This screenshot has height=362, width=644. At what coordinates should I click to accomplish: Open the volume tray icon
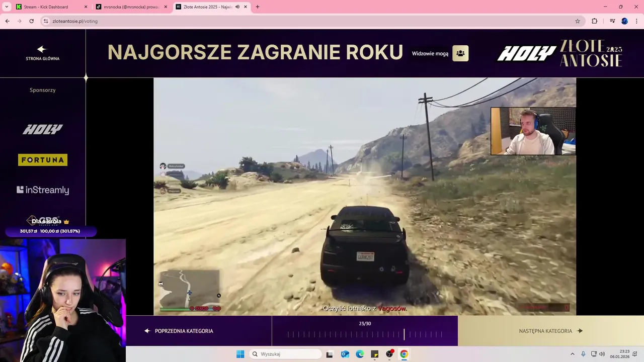click(602, 354)
